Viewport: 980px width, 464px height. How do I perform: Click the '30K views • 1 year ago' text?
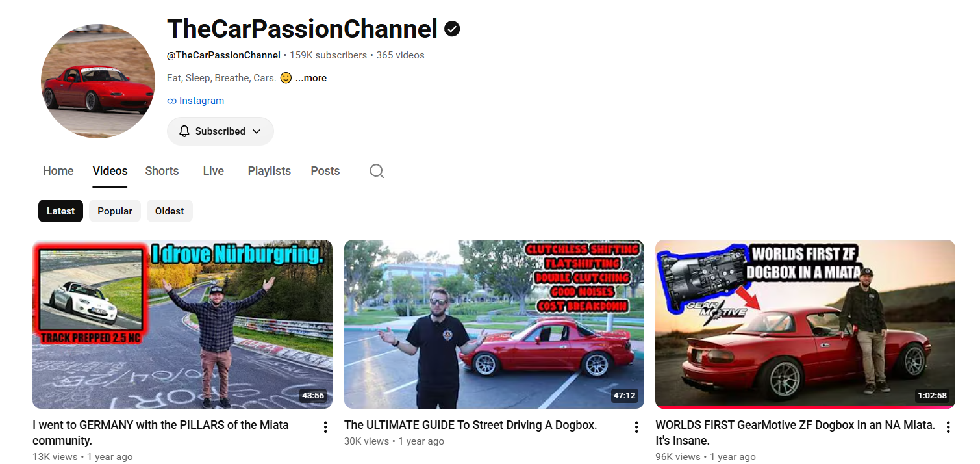394,441
